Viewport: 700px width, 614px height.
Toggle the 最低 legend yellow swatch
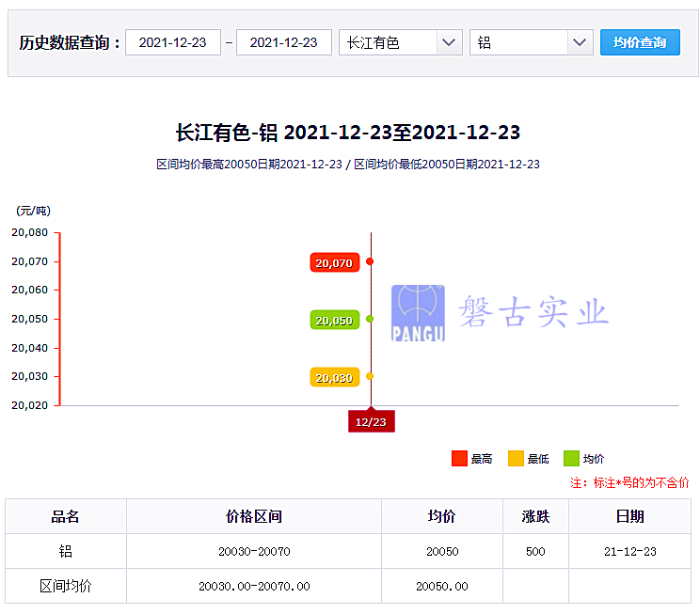pos(516,458)
